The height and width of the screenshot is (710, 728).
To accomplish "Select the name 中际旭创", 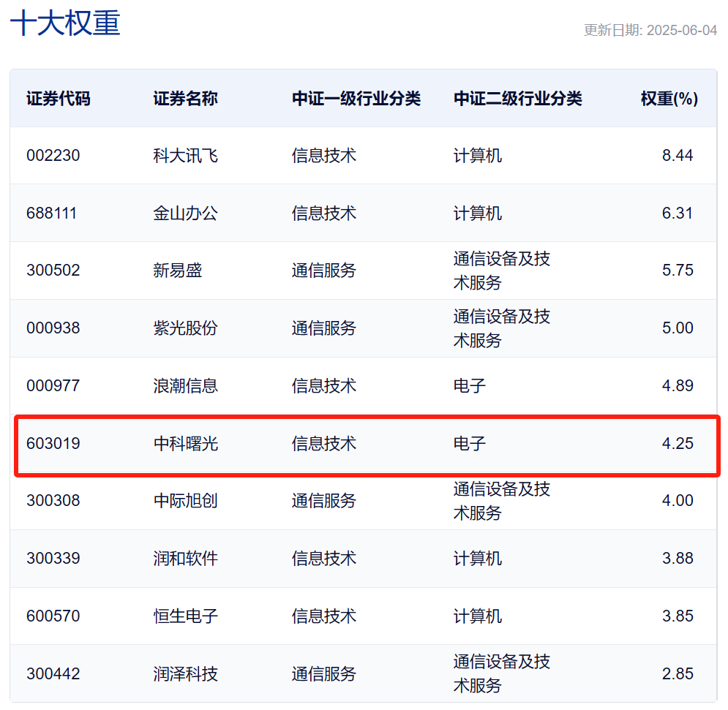I will pos(185,501).
